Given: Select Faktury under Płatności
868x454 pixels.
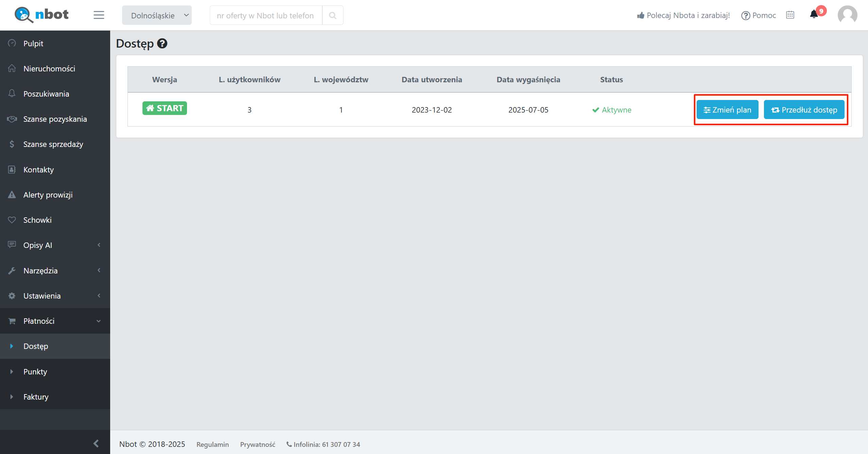Looking at the screenshot, I should click(x=36, y=397).
